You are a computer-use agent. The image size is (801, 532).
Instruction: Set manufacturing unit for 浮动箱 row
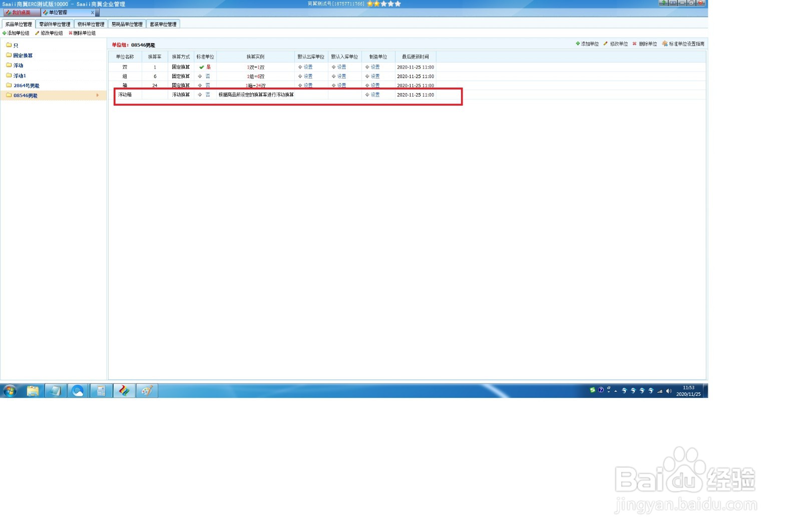372,95
